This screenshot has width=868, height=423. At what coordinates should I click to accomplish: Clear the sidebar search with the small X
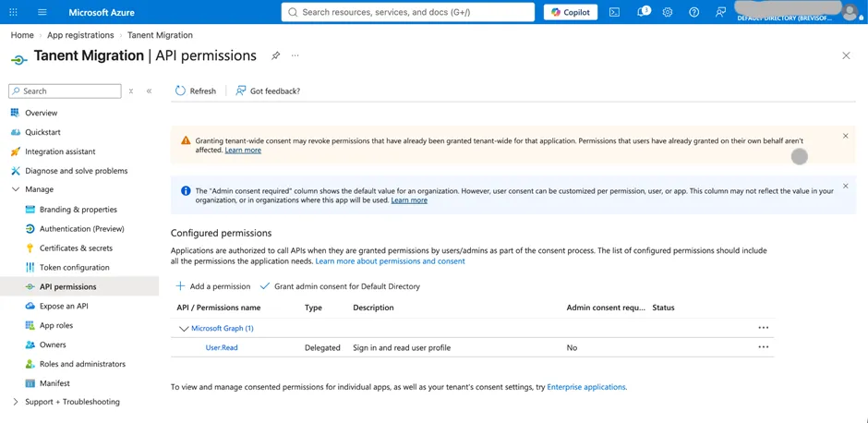[x=131, y=91]
